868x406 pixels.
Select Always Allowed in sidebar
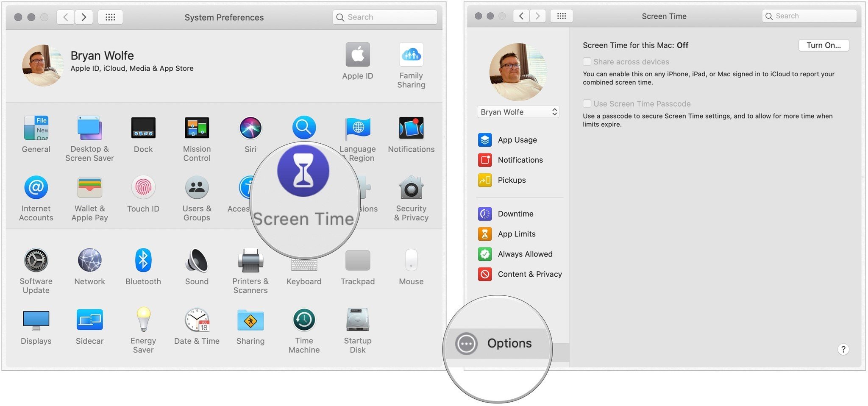[515, 254]
